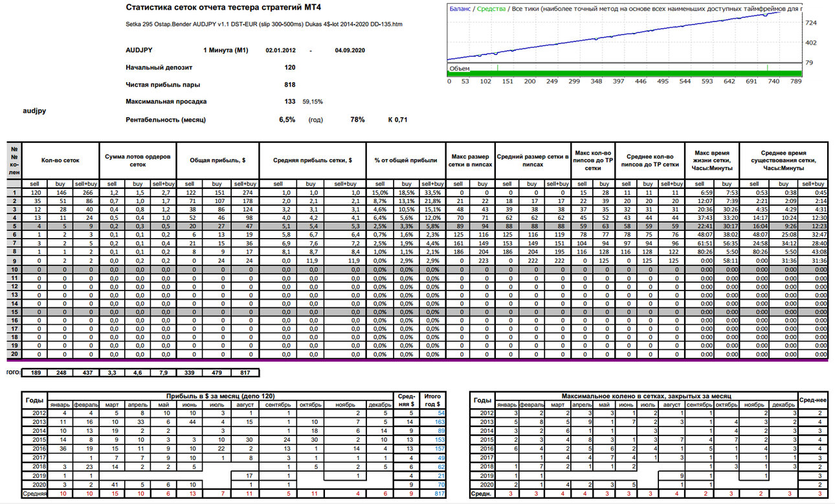The image size is (835, 504).
Task: Click '2017' year in the monthly profit table
Action: [x=35, y=457]
